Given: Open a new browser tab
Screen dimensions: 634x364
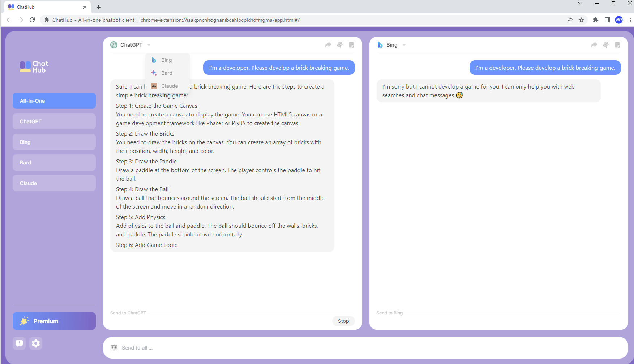Looking at the screenshot, I should point(99,7).
